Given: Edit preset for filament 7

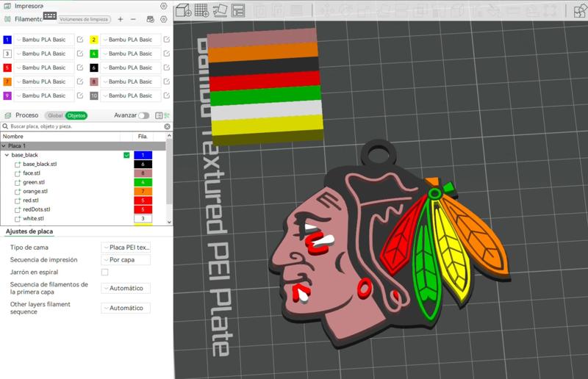Looking at the screenshot, I should (80, 82).
